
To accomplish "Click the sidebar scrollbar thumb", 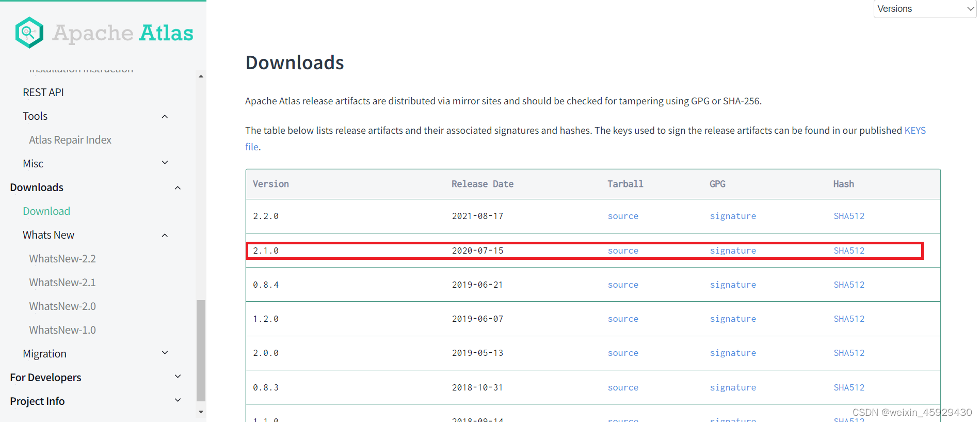I will [x=201, y=350].
